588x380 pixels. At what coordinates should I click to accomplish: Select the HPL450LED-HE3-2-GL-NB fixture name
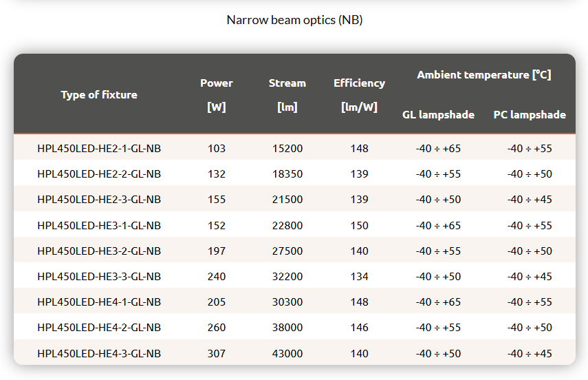pos(99,251)
